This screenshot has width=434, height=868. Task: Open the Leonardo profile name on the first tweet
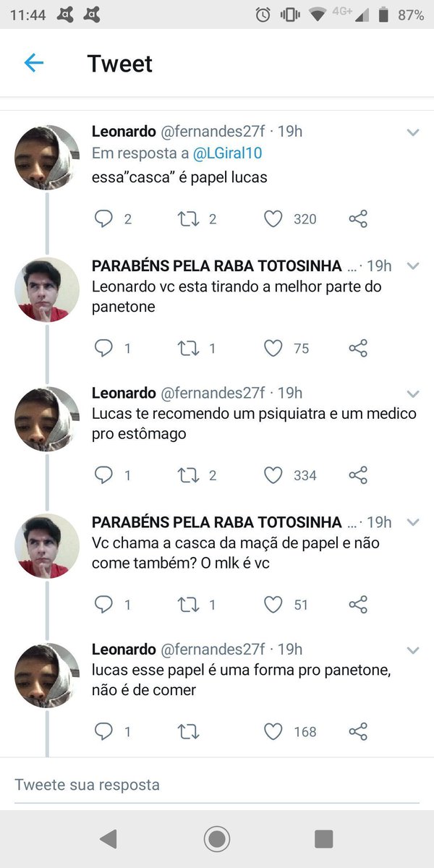click(124, 132)
